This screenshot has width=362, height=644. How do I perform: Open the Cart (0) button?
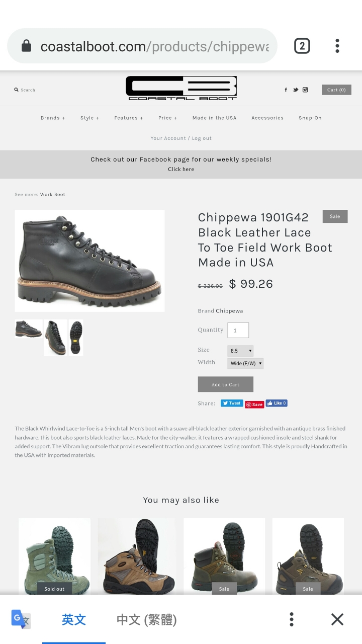pyautogui.click(x=336, y=90)
